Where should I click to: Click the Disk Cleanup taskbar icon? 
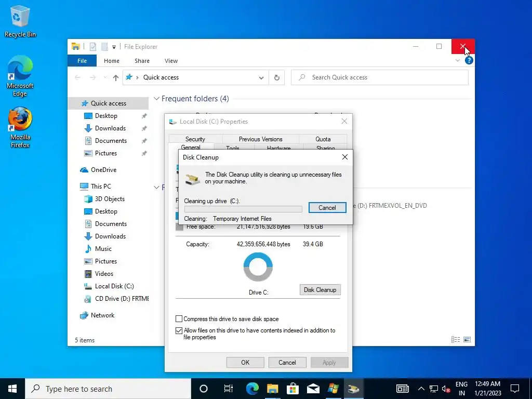click(353, 389)
